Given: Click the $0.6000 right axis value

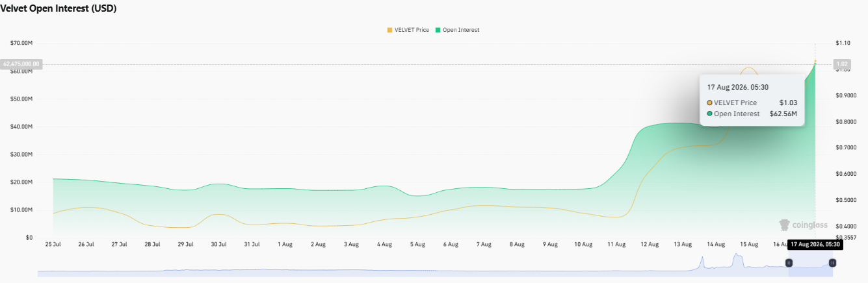Looking at the screenshot, I should click(x=846, y=174).
